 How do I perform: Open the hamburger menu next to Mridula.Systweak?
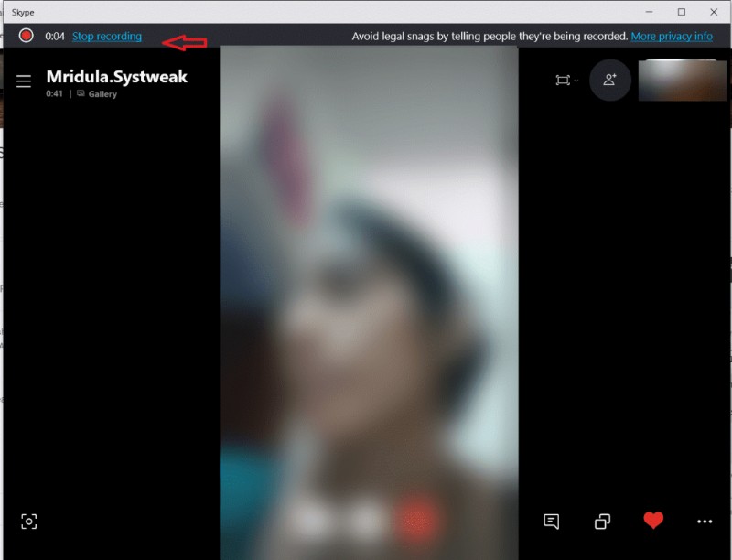24,80
